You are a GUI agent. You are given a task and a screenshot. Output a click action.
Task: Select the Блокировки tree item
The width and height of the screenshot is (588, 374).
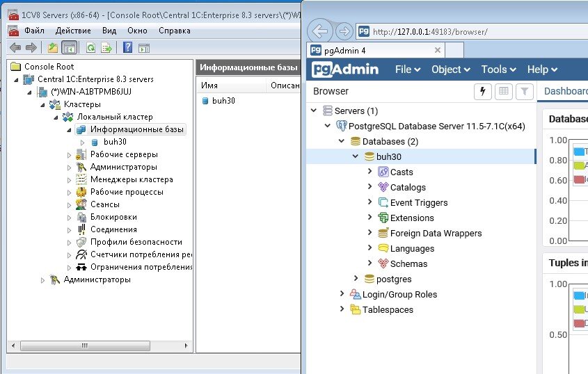(x=113, y=217)
